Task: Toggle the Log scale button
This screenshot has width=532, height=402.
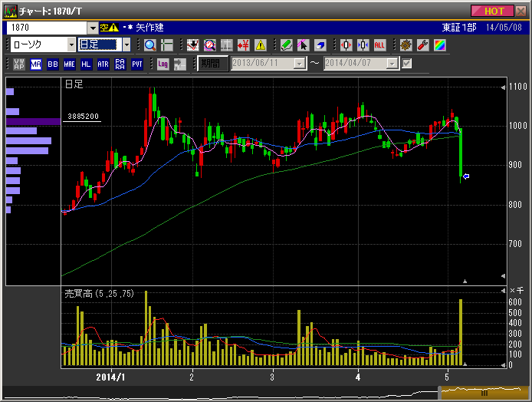Action: [163, 64]
